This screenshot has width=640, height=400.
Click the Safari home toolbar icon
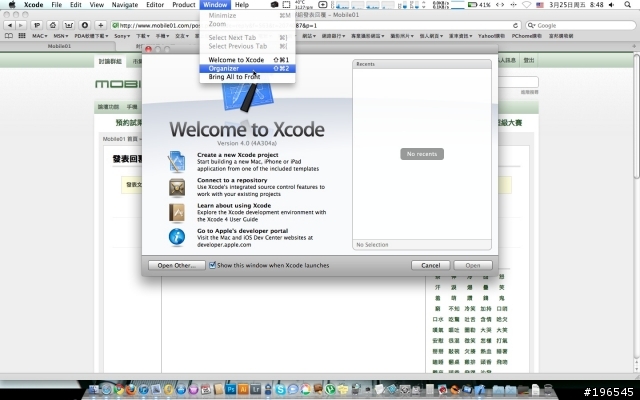pos(53,25)
